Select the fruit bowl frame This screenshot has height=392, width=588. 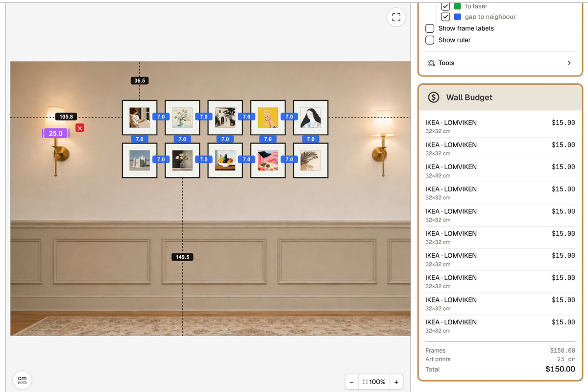click(x=225, y=160)
